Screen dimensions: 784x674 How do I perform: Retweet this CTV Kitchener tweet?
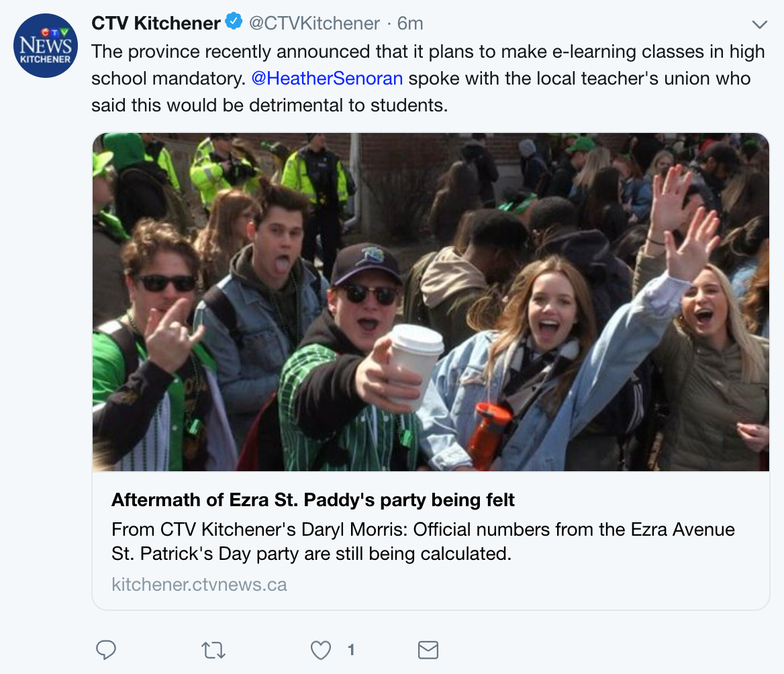click(213, 649)
